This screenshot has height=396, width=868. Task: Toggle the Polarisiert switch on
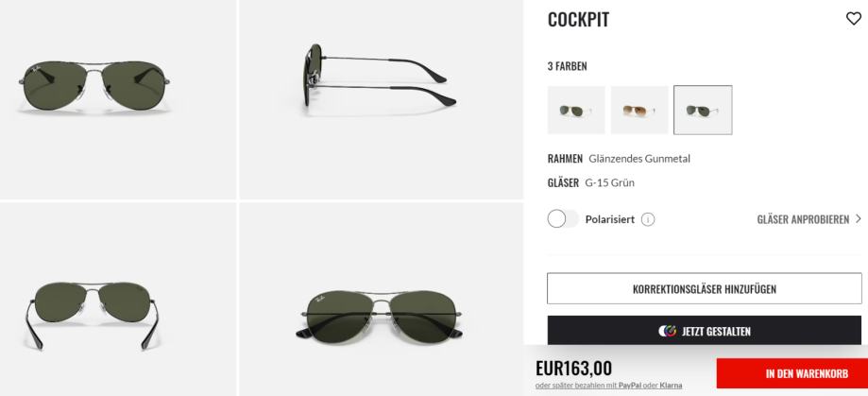562,218
